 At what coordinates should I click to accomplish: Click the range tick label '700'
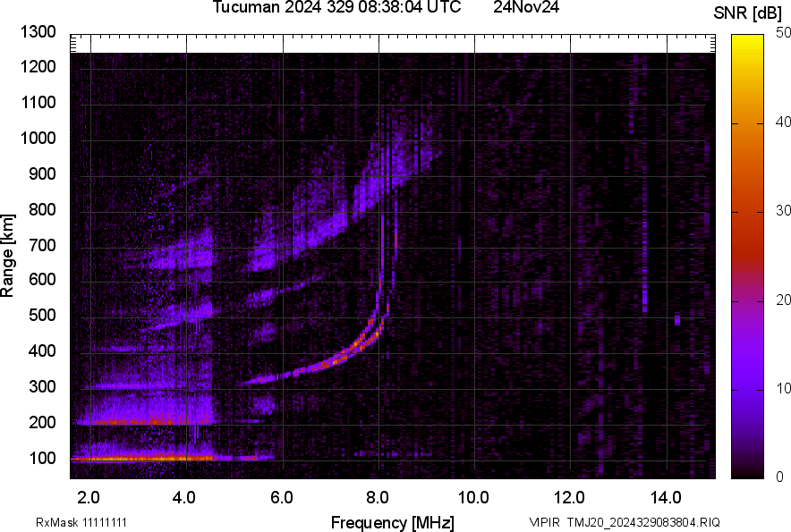(42, 245)
